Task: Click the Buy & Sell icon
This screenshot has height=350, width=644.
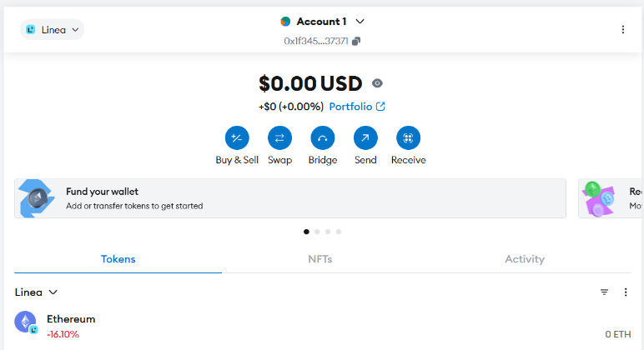Action: [237, 138]
